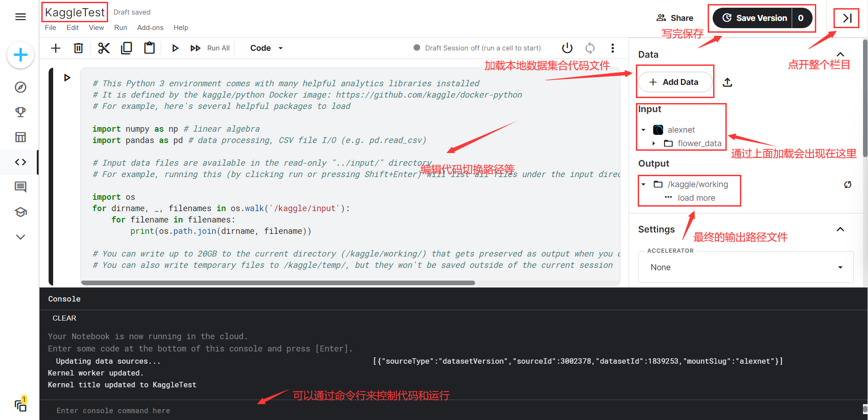Edit the KaggleTest notebook title
The height and width of the screenshot is (420, 868).
(x=75, y=12)
